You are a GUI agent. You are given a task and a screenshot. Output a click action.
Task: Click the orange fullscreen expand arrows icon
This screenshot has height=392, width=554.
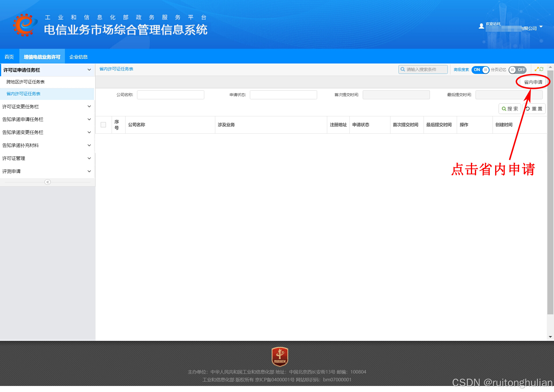coord(536,69)
